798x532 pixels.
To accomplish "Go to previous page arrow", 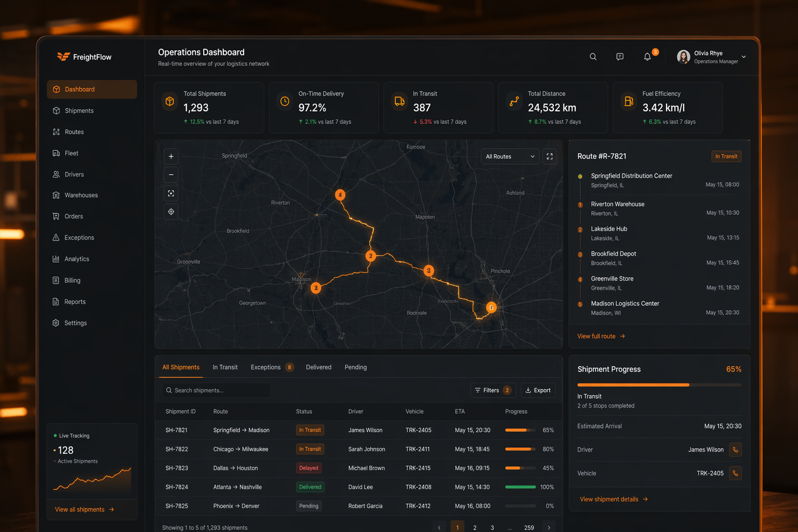I will point(440,527).
